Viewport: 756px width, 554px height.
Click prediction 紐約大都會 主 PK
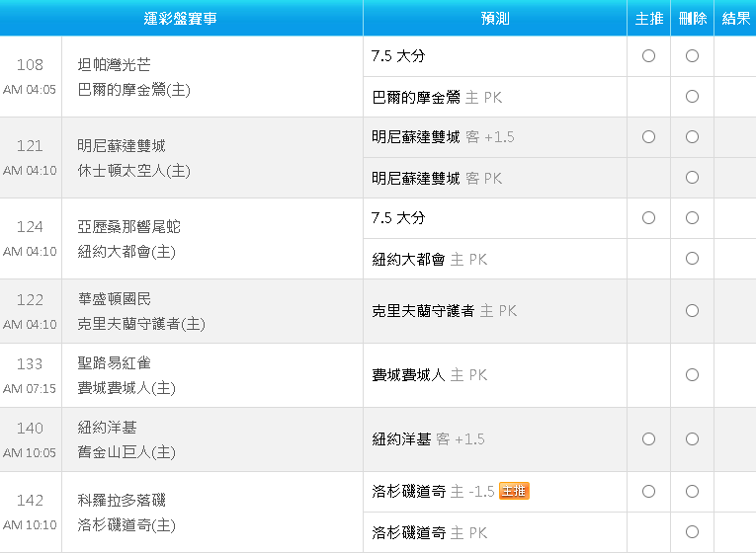430,259
